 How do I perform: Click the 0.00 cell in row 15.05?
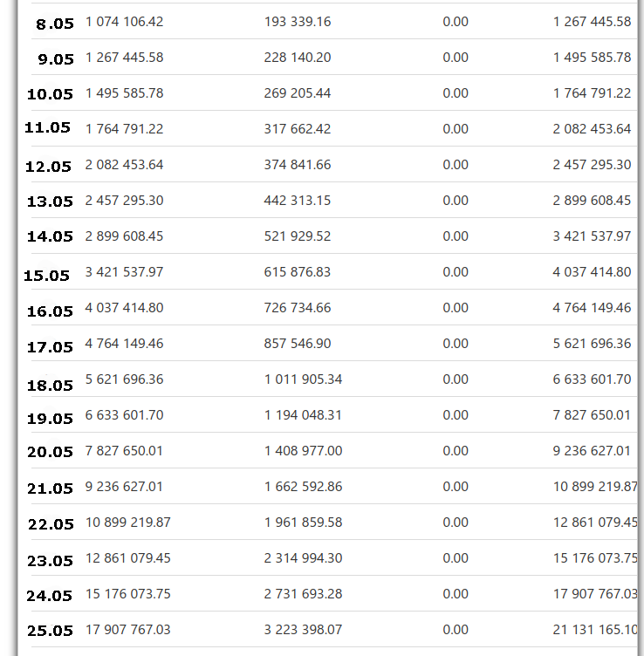coord(456,272)
